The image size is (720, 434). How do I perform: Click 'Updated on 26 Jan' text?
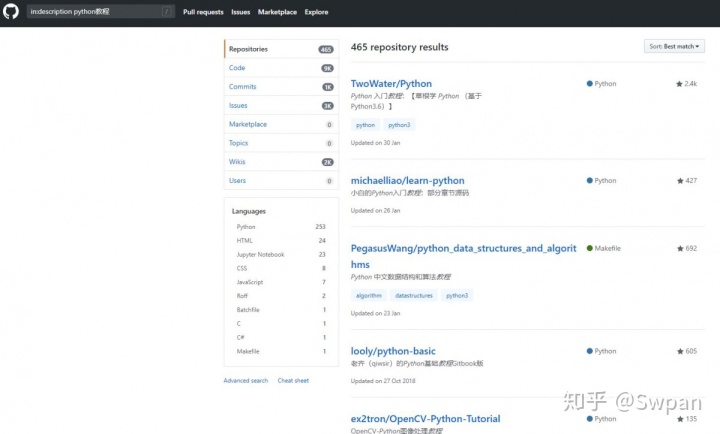coord(376,211)
